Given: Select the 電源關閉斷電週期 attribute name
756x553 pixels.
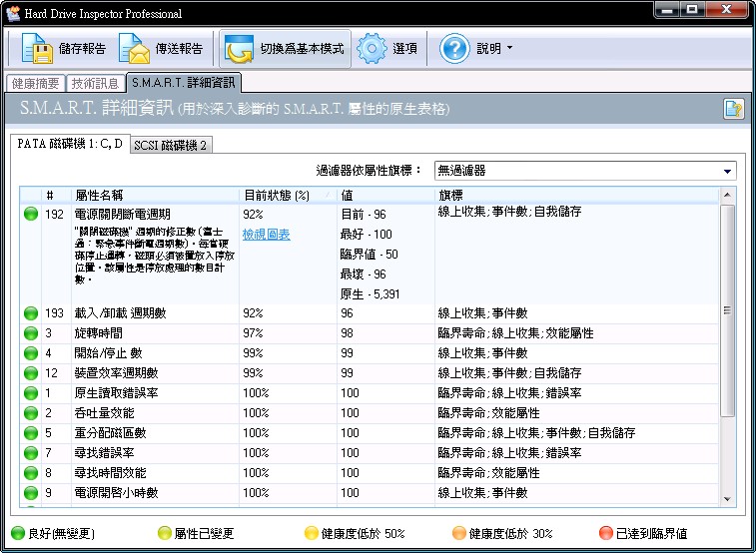Looking at the screenshot, I should pyautogui.click(x=123, y=215).
